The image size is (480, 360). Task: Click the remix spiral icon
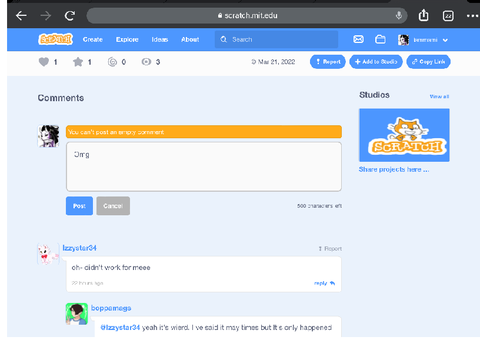pos(112,62)
